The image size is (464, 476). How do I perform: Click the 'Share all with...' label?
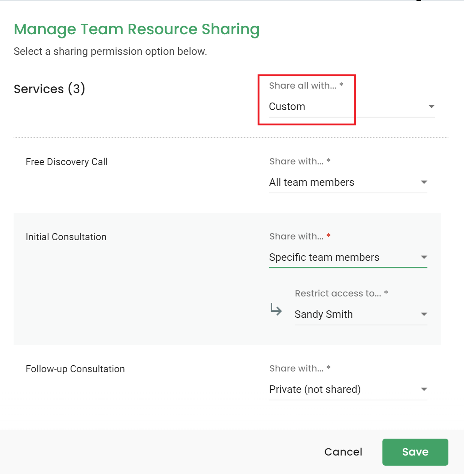[306, 86]
